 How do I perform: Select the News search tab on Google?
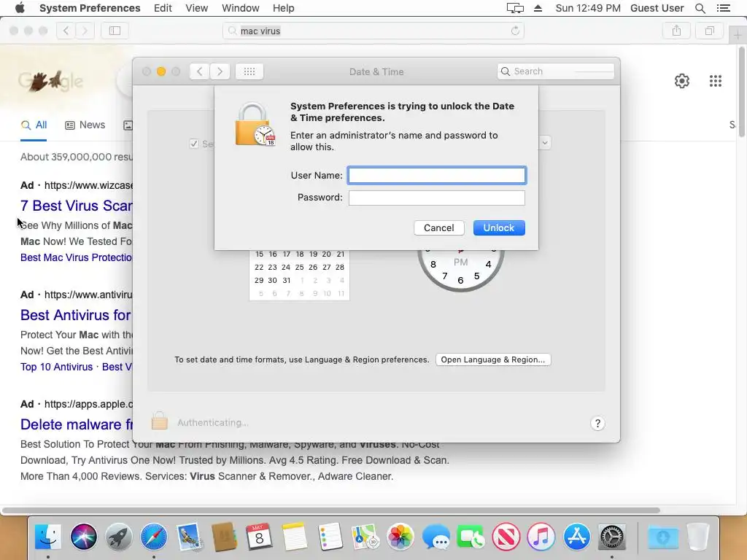85,125
